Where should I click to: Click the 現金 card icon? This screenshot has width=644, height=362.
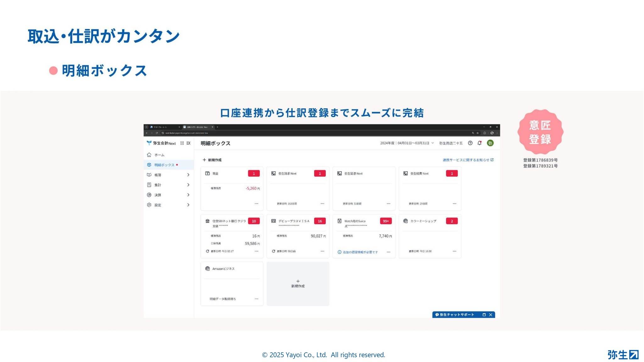[208, 173]
